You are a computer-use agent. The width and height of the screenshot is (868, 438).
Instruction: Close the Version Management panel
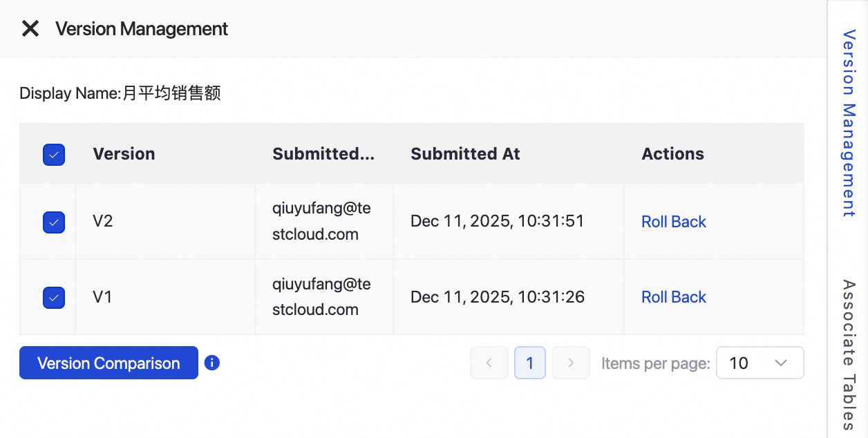pyautogui.click(x=30, y=29)
